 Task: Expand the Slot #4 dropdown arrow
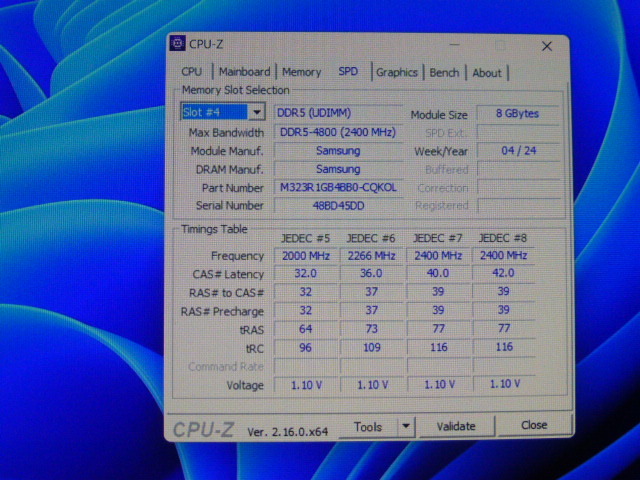point(257,112)
